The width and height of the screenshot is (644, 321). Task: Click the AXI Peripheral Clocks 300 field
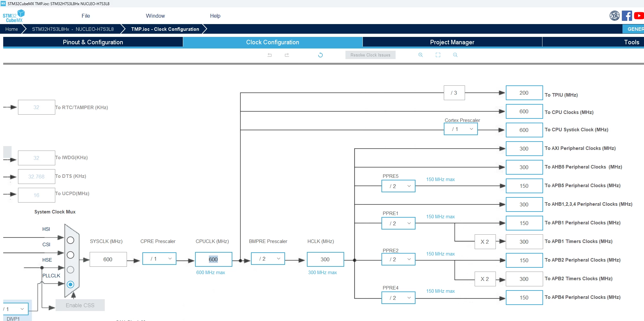[524, 149]
